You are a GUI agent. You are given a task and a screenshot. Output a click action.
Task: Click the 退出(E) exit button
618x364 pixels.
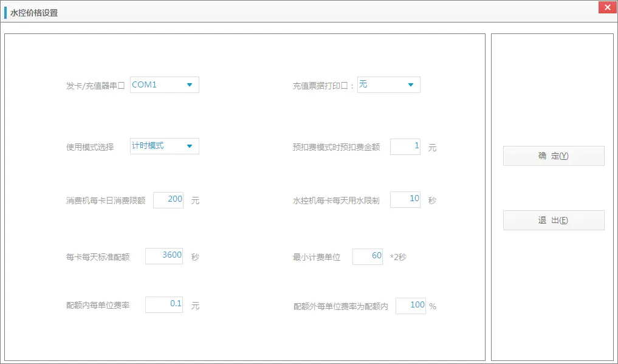[x=553, y=220]
